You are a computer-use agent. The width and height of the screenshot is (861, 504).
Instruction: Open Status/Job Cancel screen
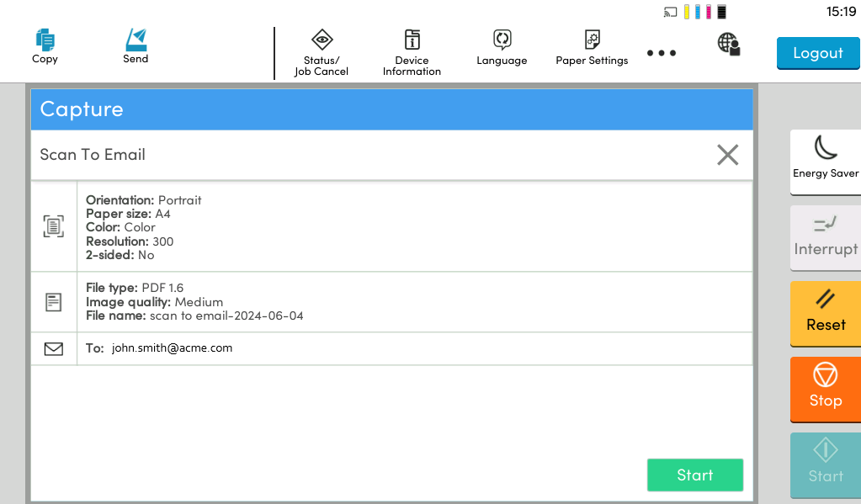(321, 52)
